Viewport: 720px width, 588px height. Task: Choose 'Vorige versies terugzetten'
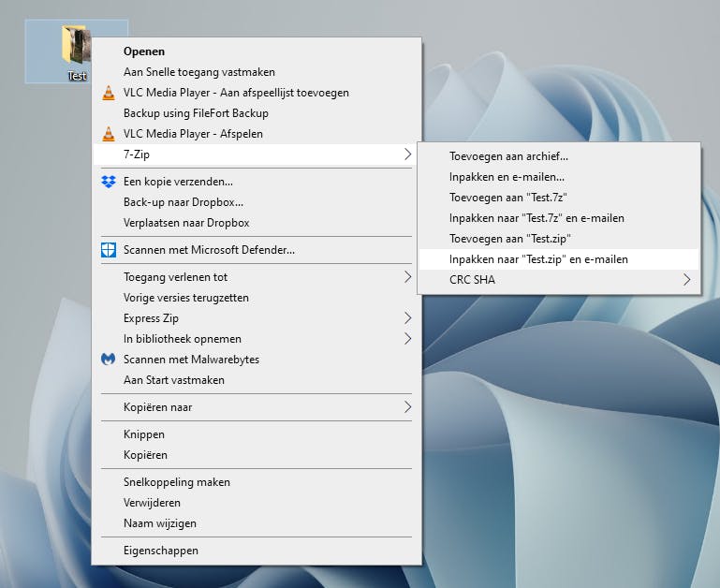[x=257, y=298]
